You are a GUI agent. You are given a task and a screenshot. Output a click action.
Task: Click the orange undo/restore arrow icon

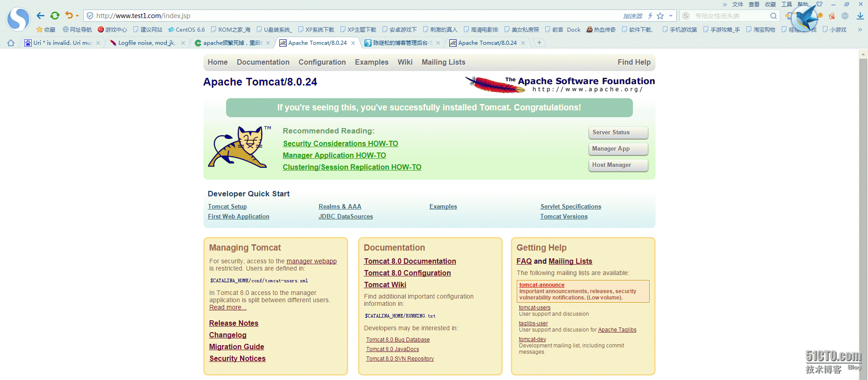point(69,15)
